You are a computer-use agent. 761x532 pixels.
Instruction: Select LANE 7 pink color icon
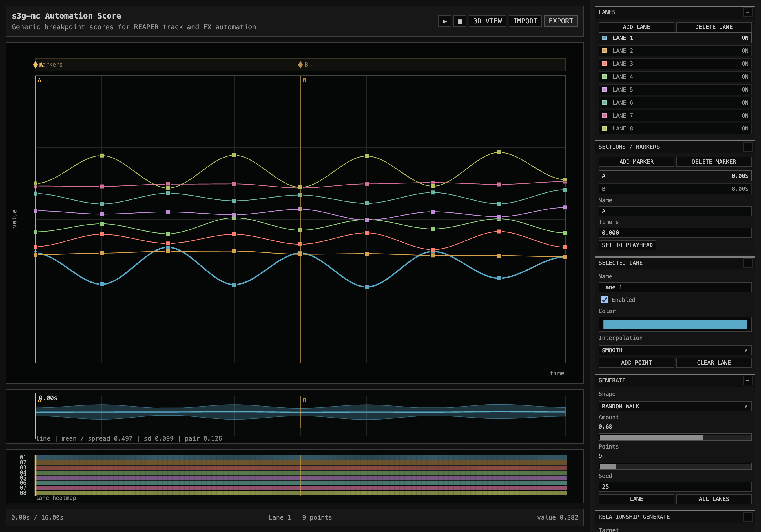tap(604, 115)
